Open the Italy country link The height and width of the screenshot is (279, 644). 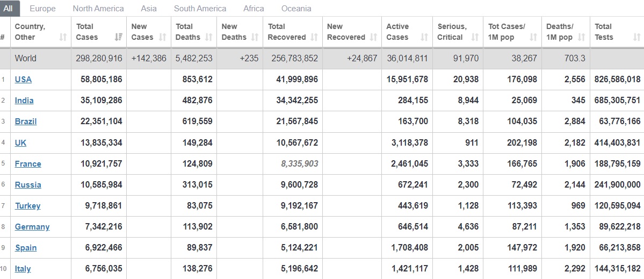[x=23, y=269]
